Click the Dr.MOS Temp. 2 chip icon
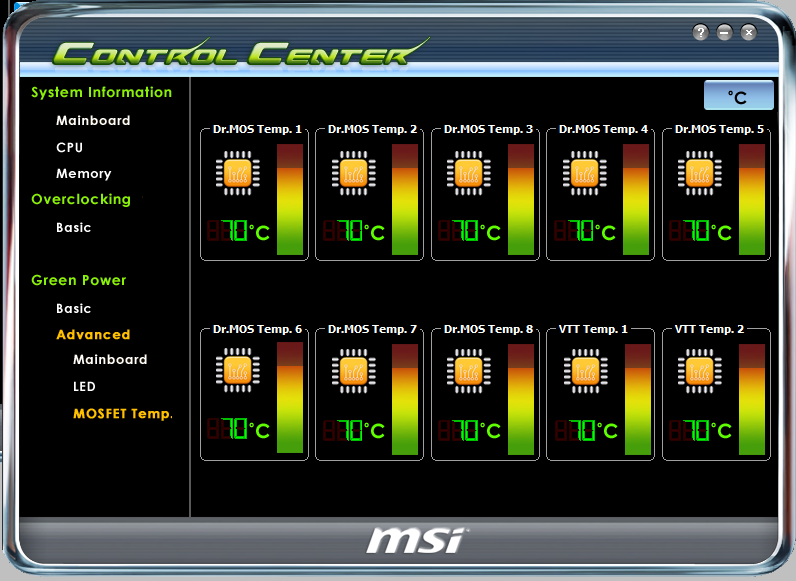 (x=353, y=173)
